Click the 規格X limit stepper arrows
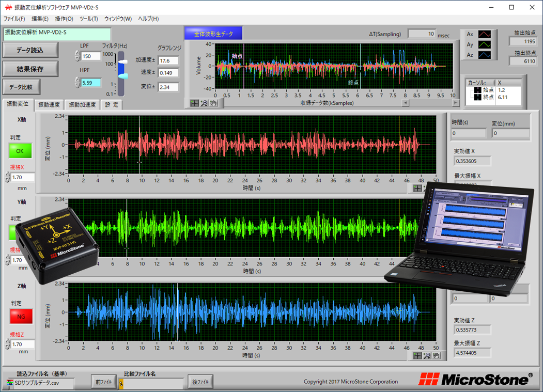This screenshot has width=543, height=392. [x=8, y=177]
